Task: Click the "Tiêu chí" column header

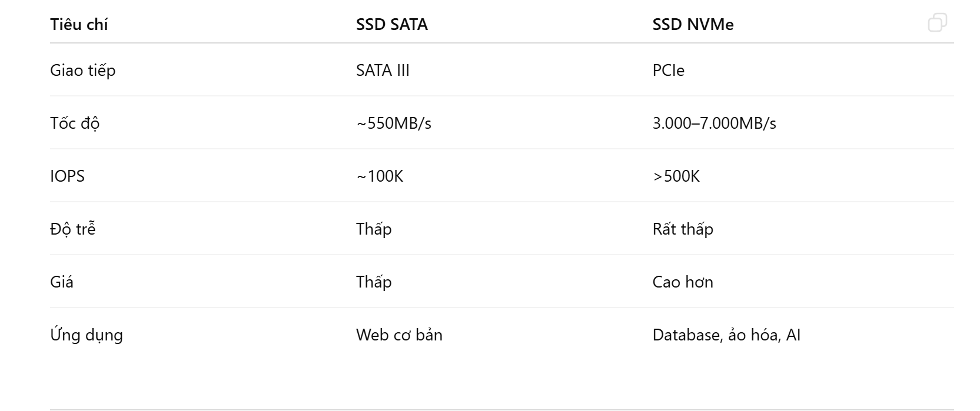Action: tap(79, 25)
